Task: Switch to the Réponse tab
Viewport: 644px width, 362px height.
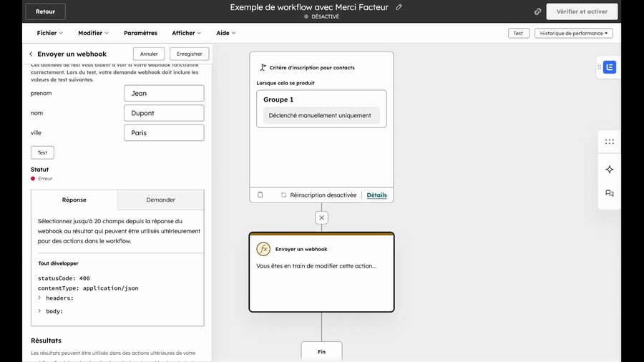Action: coord(74,200)
